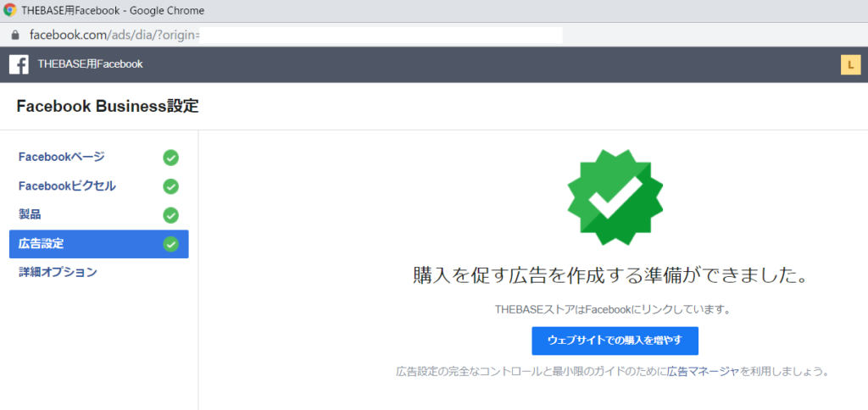Screen dimensions: 868x410
Task: Click the 購入を促す広告を作成する準備ができました heading
Action: (x=609, y=275)
